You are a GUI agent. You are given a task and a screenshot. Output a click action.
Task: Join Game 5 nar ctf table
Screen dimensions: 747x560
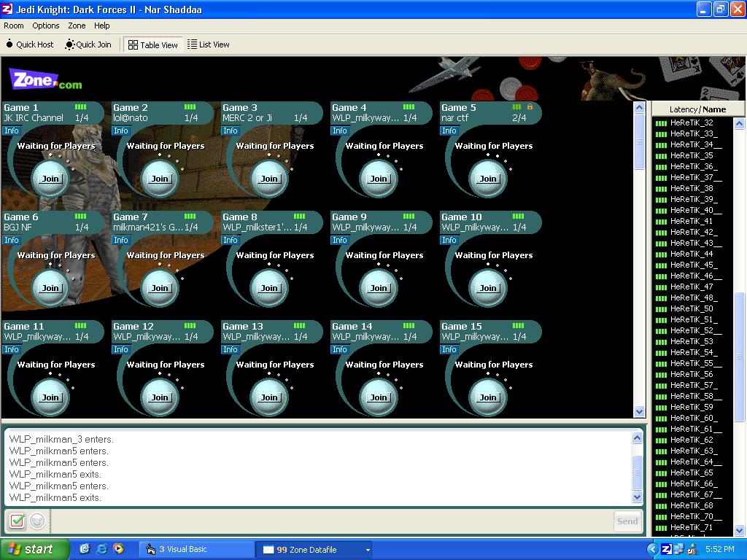[488, 179]
